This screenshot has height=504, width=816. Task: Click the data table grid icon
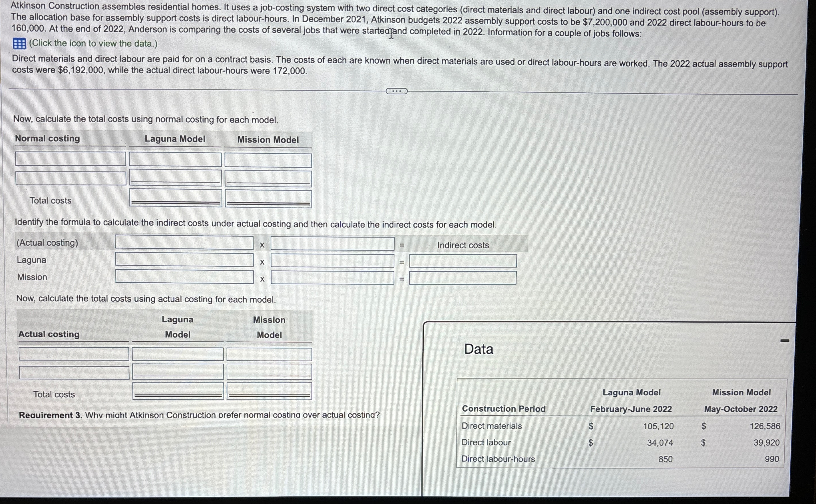[x=19, y=44]
